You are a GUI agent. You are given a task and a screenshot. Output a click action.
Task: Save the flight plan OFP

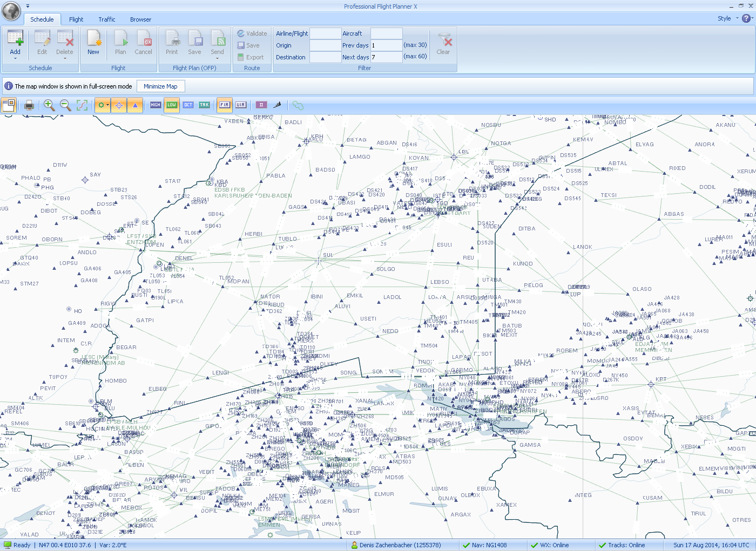[195, 43]
